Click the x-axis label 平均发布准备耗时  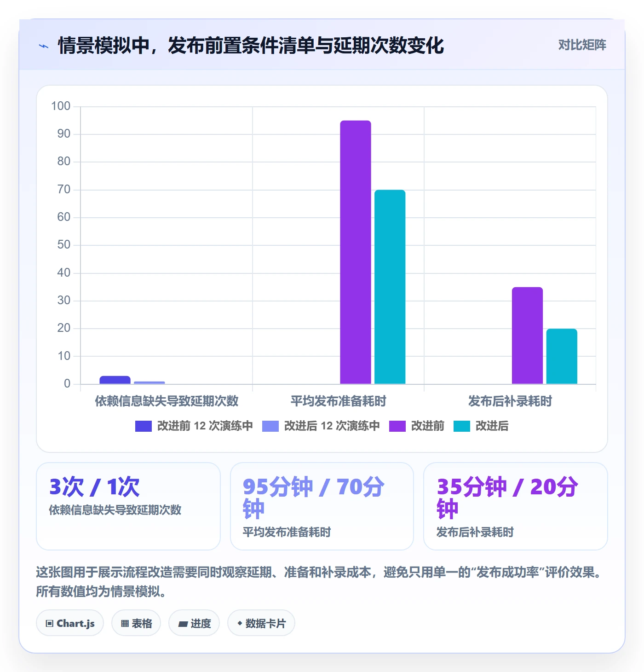click(338, 401)
